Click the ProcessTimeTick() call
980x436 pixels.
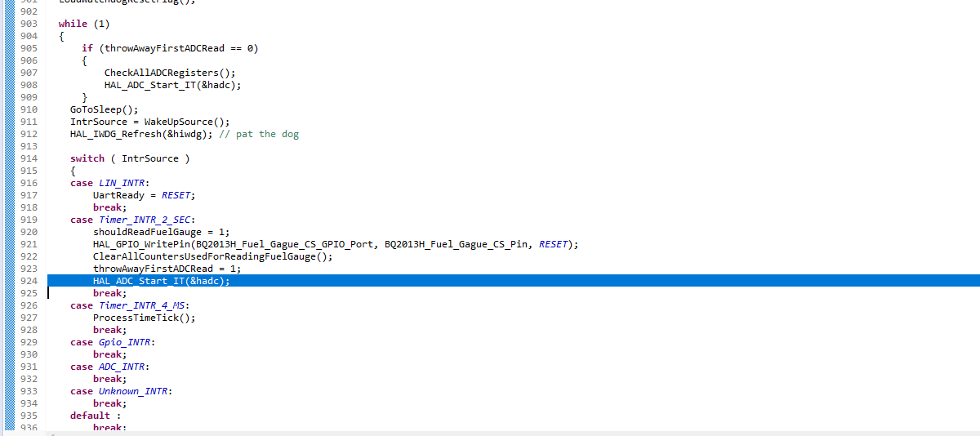pyautogui.click(x=144, y=318)
